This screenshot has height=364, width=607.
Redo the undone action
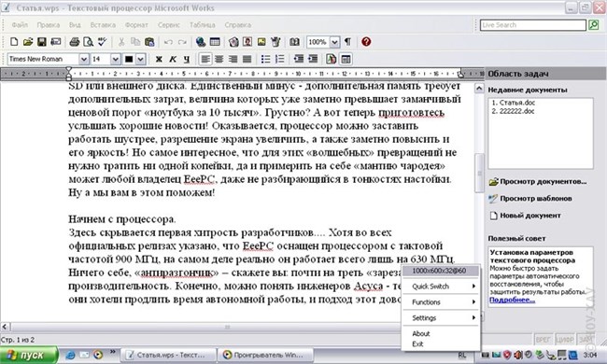(182, 42)
